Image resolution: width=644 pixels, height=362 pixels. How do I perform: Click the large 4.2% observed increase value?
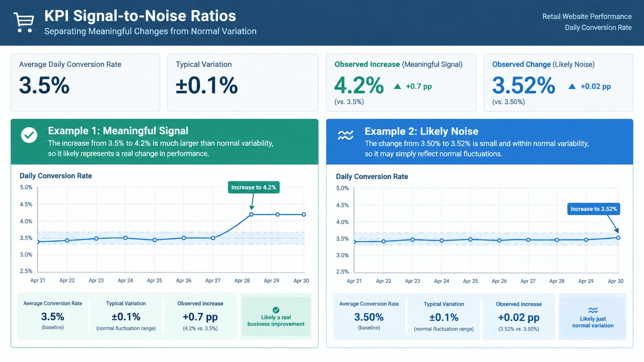point(359,85)
